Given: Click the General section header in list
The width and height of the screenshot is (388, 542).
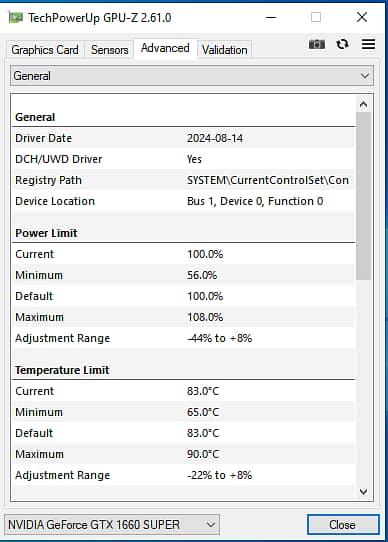Looking at the screenshot, I should coord(35,117).
